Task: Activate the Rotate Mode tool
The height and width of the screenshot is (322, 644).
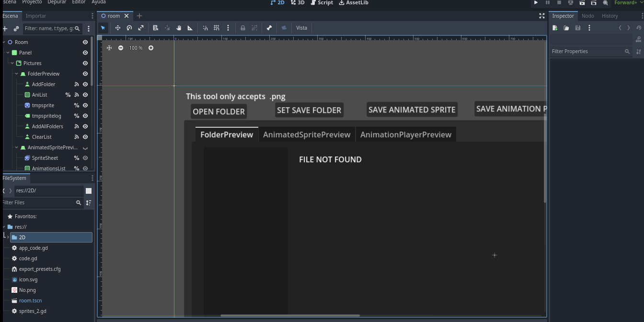Action: (x=129, y=28)
